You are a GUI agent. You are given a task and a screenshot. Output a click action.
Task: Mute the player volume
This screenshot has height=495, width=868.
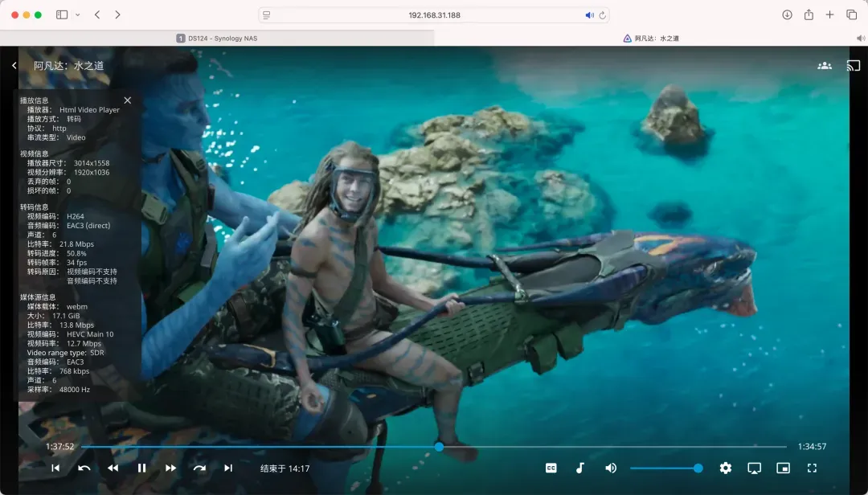click(x=611, y=468)
